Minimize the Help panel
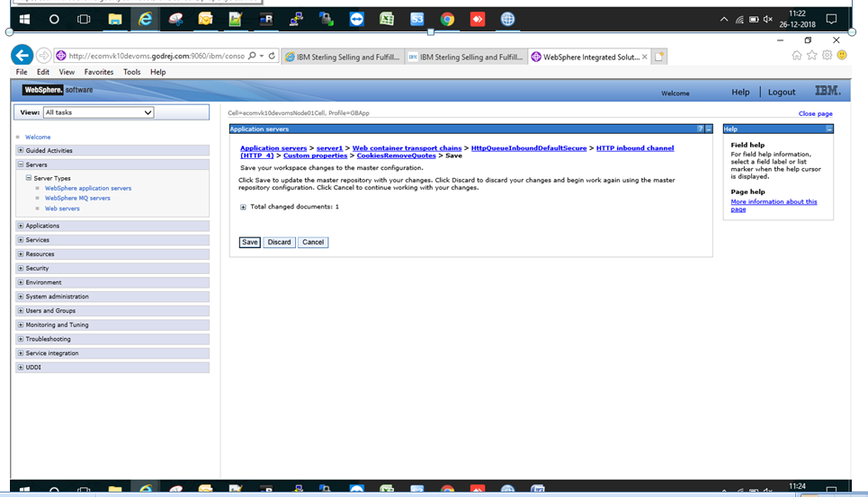Screen dimensions: 868x497 (829, 129)
